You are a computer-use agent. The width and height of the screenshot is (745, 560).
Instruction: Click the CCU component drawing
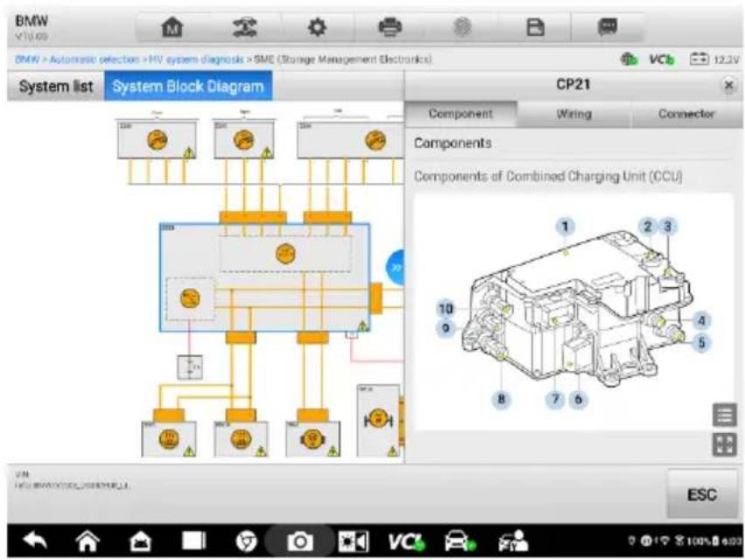click(575, 309)
